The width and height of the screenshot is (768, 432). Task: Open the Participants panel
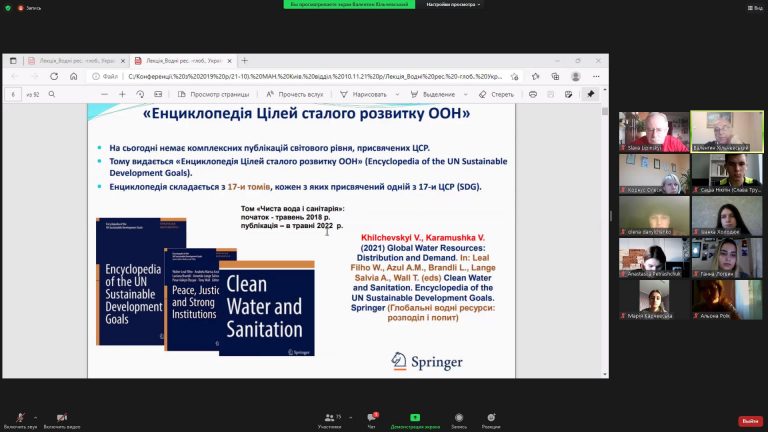(330, 418)
